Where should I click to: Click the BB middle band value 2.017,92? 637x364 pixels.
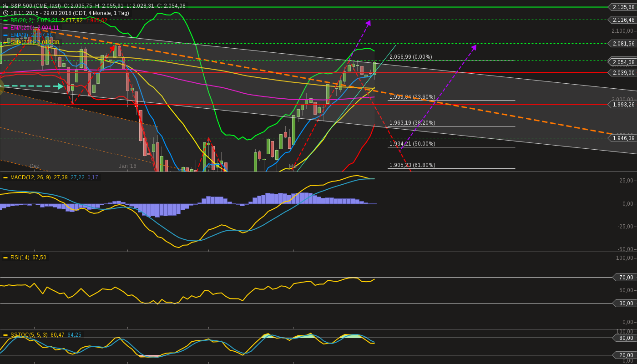[x=72, y=20]
